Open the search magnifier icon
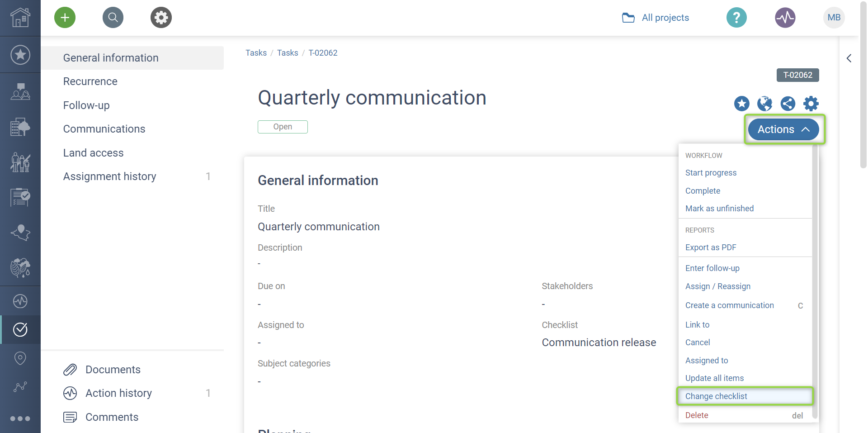Viewport: 868px width, 433px height. click(113, 18)
